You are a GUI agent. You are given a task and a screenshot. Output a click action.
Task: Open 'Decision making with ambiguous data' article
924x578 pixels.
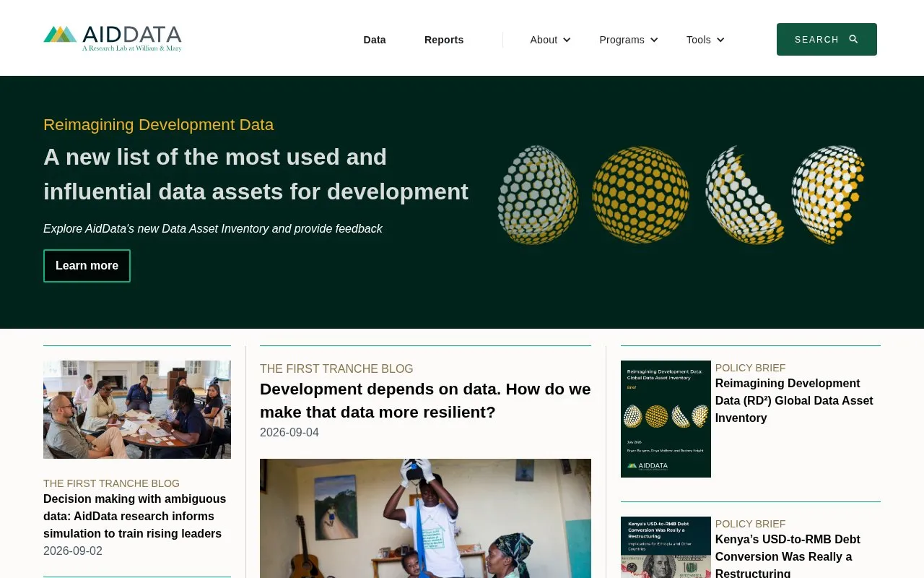pyautogui.click(x=135, y=516)
